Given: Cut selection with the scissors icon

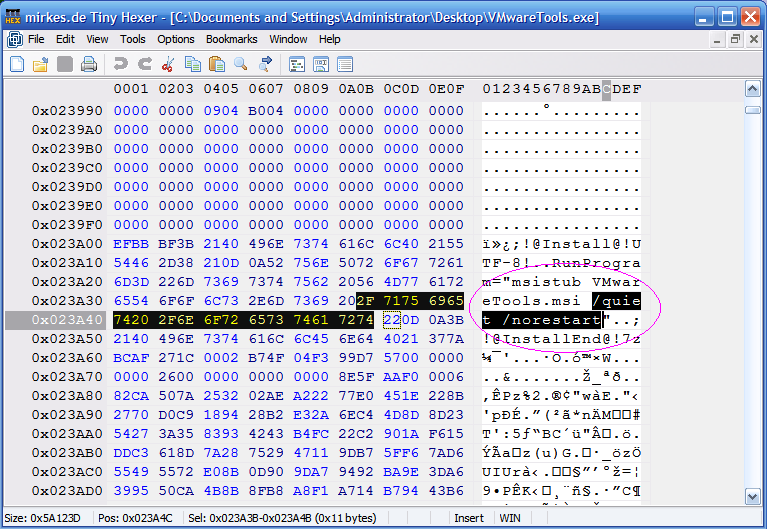Looking at the screenshot, I should [169, 64].
